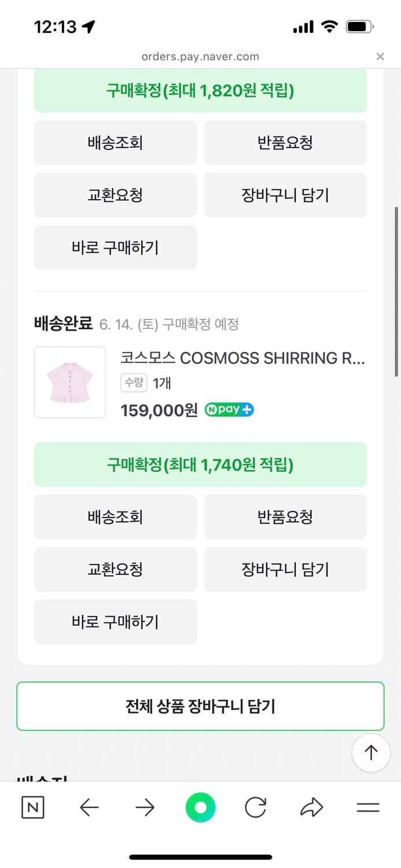The width and height of the screenshot is (401, 868).
Task: Confirm purchase for 1,740원 reward
Action: (200, 465)
